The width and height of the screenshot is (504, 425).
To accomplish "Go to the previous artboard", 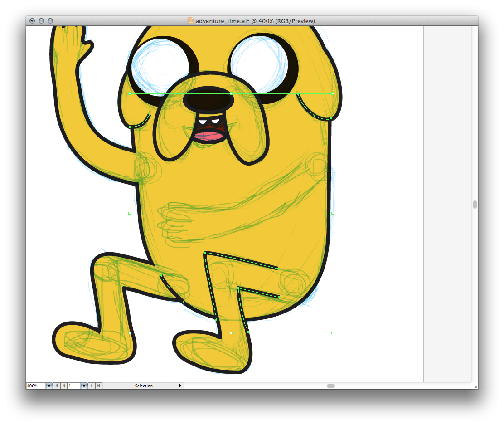I will click(63, 386).
